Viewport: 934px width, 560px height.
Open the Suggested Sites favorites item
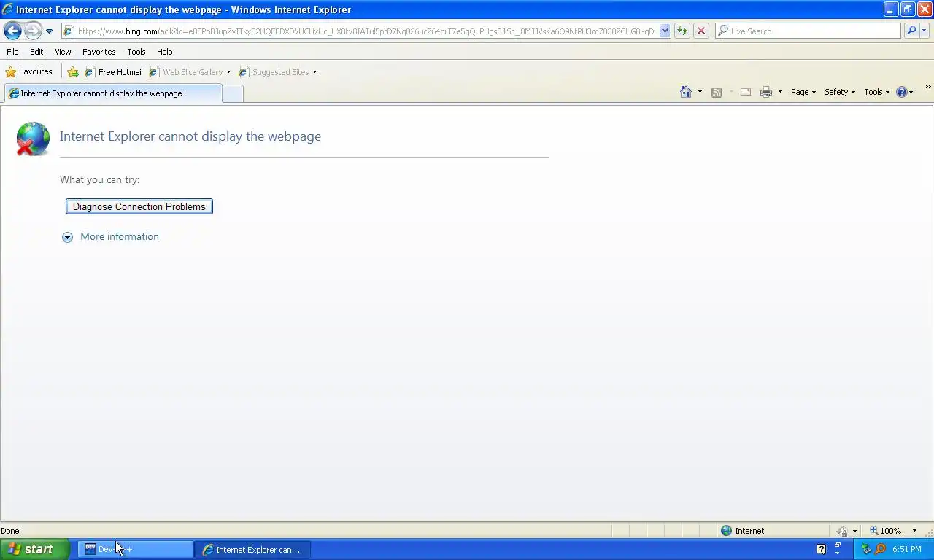274,72
